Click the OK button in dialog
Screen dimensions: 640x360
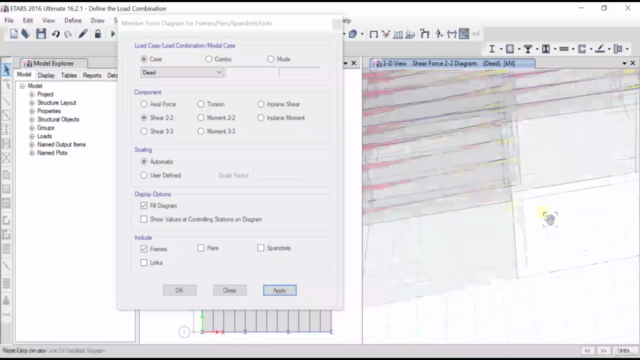click(x=180, y=290)
